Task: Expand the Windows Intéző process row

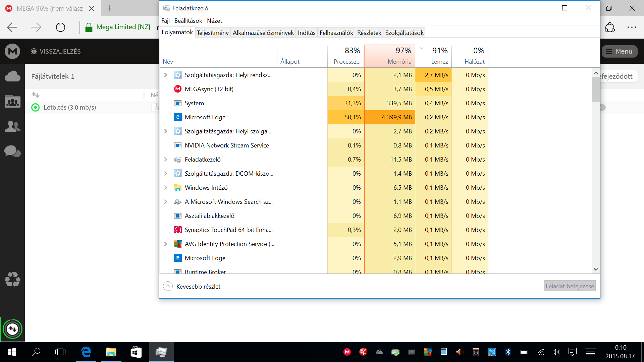Action: point(165,188)
